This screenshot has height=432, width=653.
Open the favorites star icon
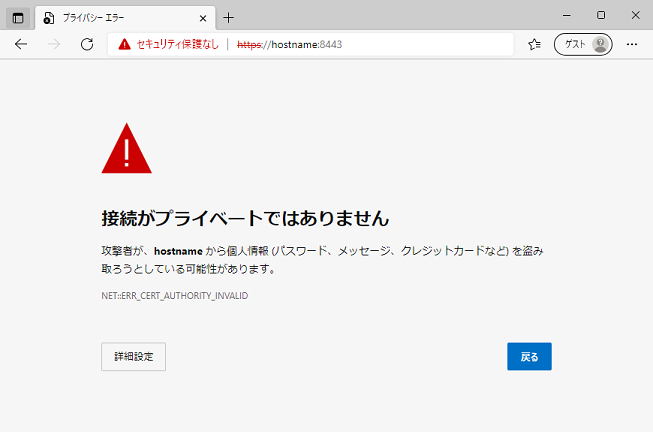(x=535, y=44)
